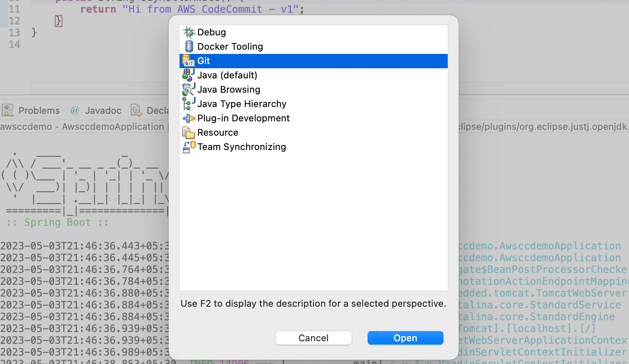
Task: Click the Git perspective icon
Action: (x=188, y=61)
